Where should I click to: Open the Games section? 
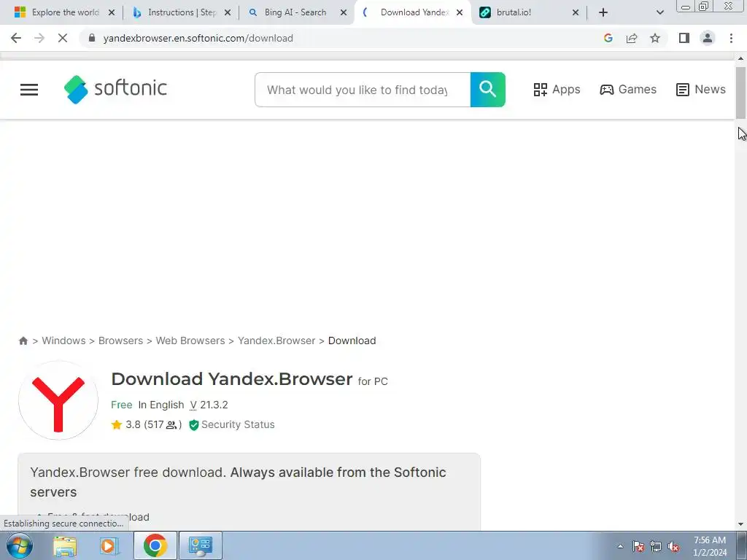coord(628,90)
